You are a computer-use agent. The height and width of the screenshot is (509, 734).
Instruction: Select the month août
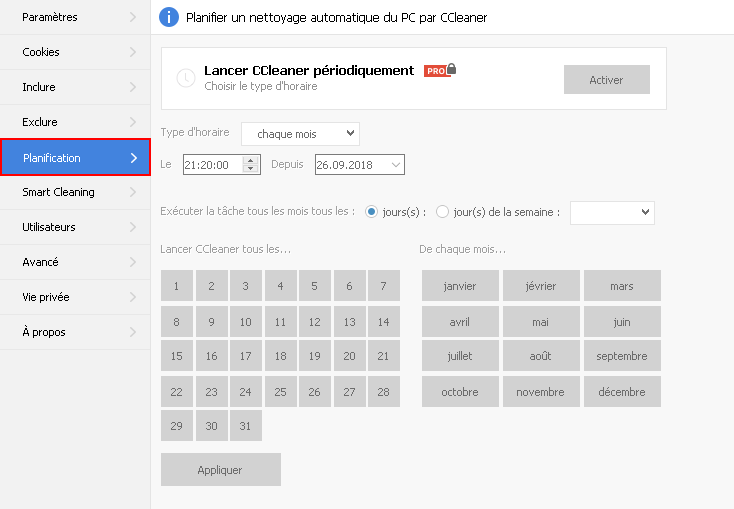click(x=541, y=356)
